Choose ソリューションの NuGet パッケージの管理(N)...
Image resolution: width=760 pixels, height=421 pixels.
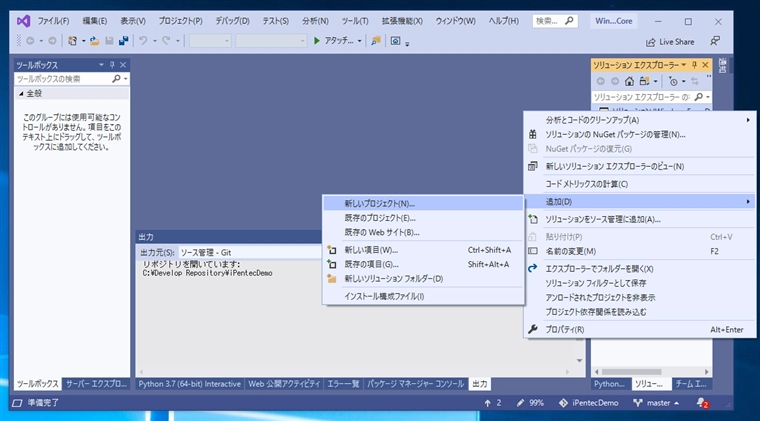pyautogui.click(x=640, y=135)
